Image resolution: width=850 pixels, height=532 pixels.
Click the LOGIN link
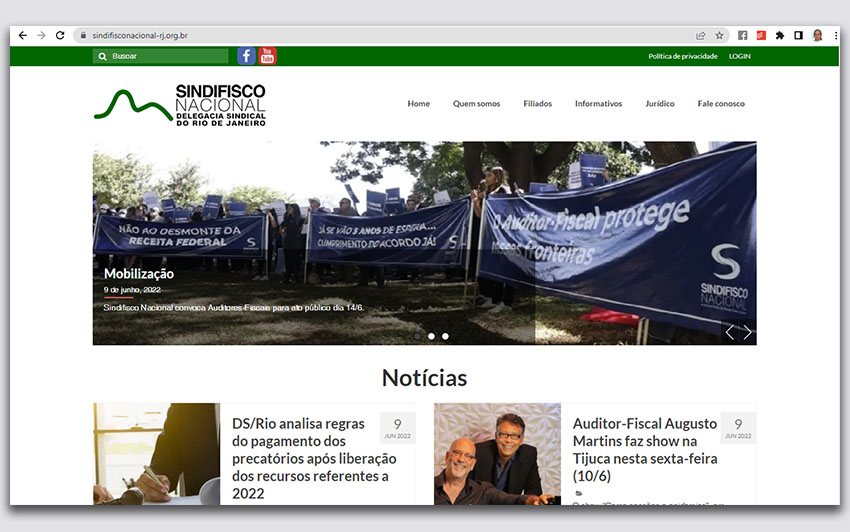click(739, 56)
